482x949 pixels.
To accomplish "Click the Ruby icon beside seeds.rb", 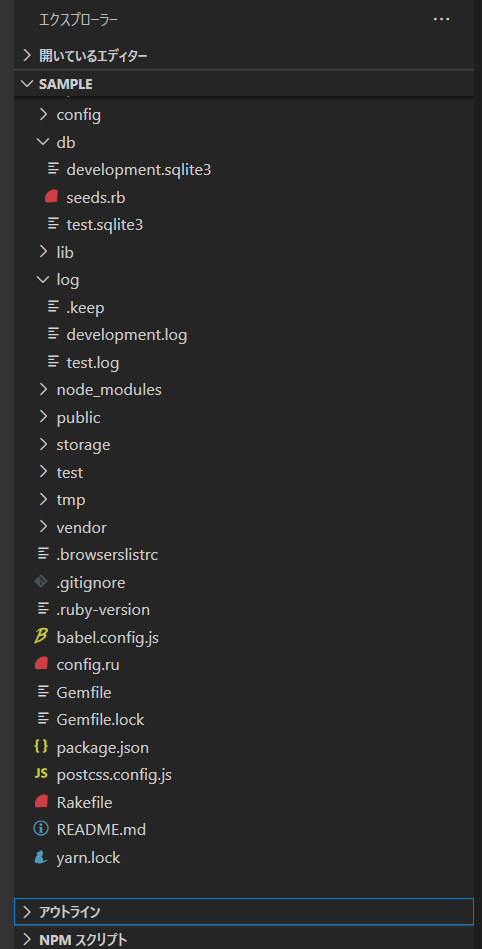I will [51, 197].
